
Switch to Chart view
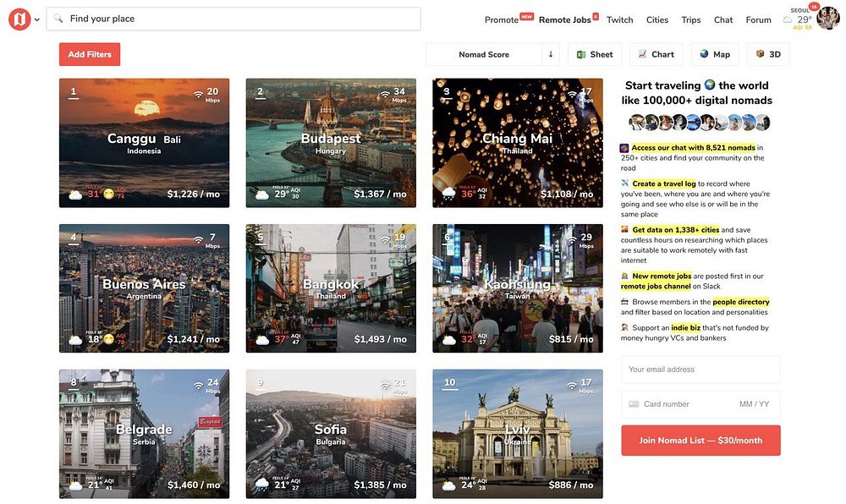(656, 54)
